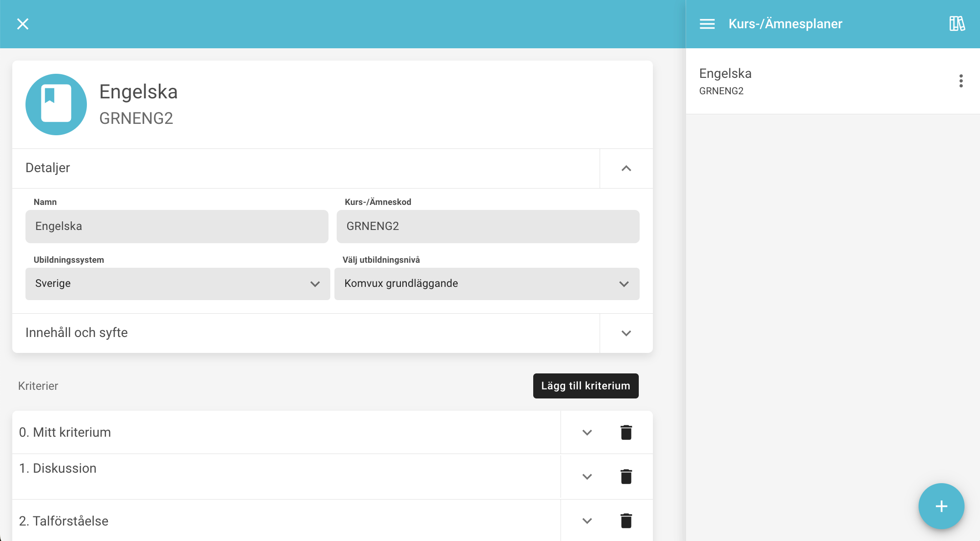980x541 pixels.
Task: Delete the Talförståelse criterion
Action: click(626, 521)
